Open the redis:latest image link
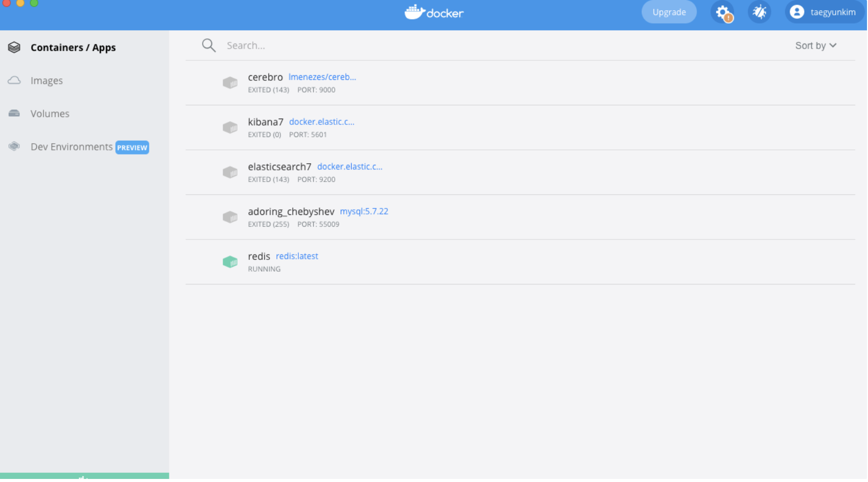The width and height of the screenshot is (868, 482). (297, 256)
